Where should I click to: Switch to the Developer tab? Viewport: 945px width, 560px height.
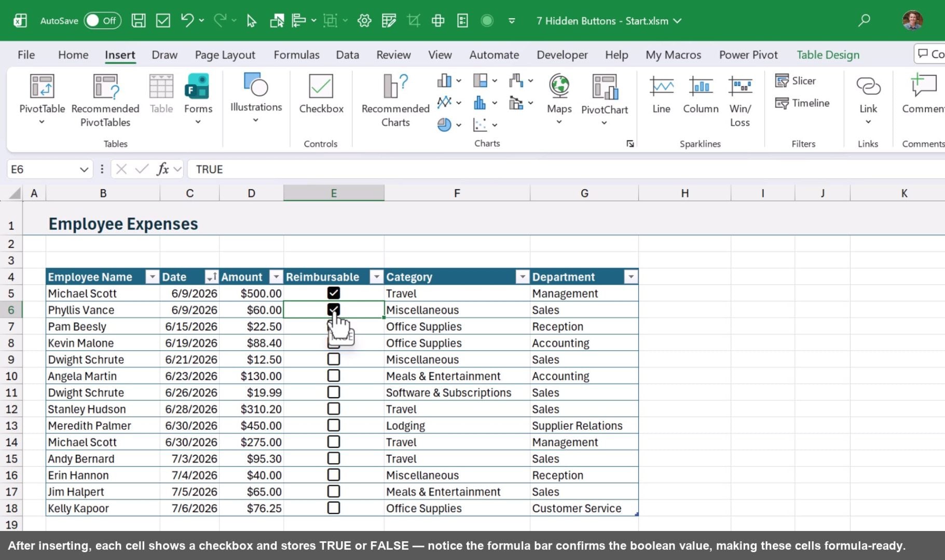pyautogui.click(x=562, y=54)
